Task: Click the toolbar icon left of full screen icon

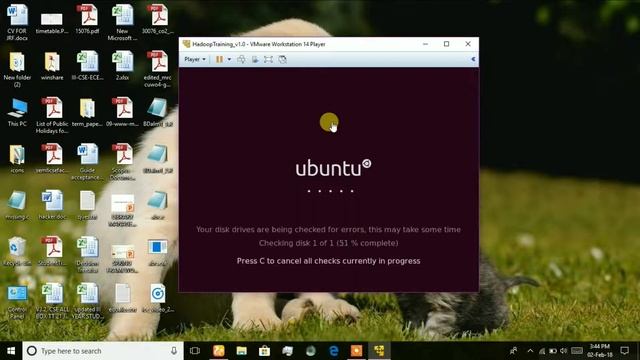Action: pyautogui.click(x=255, y=59)
